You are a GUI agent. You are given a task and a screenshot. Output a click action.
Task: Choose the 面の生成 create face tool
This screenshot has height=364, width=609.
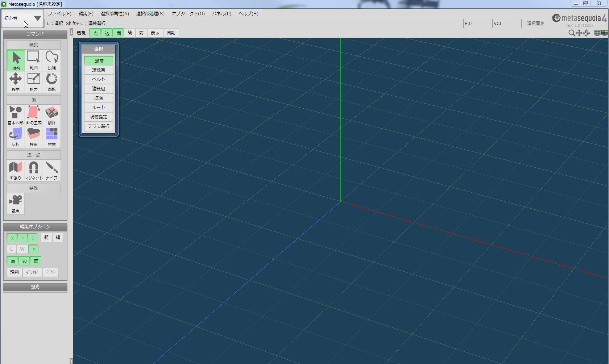34,116
